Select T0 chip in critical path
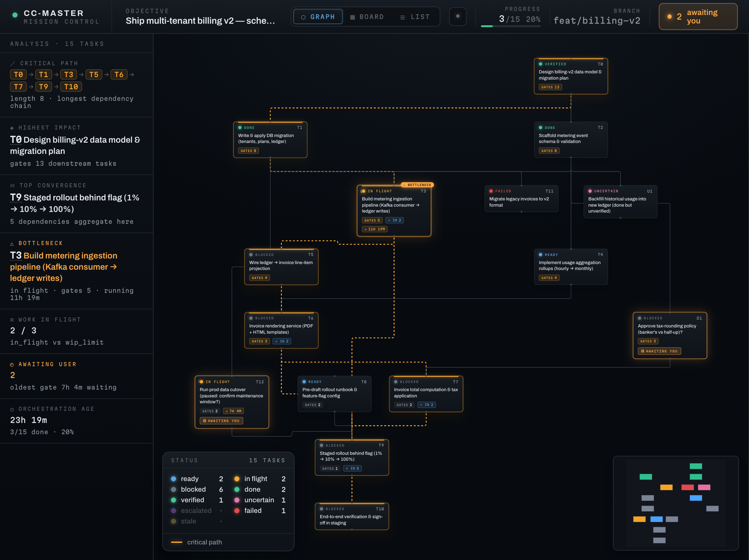 [x=18, y=75]
